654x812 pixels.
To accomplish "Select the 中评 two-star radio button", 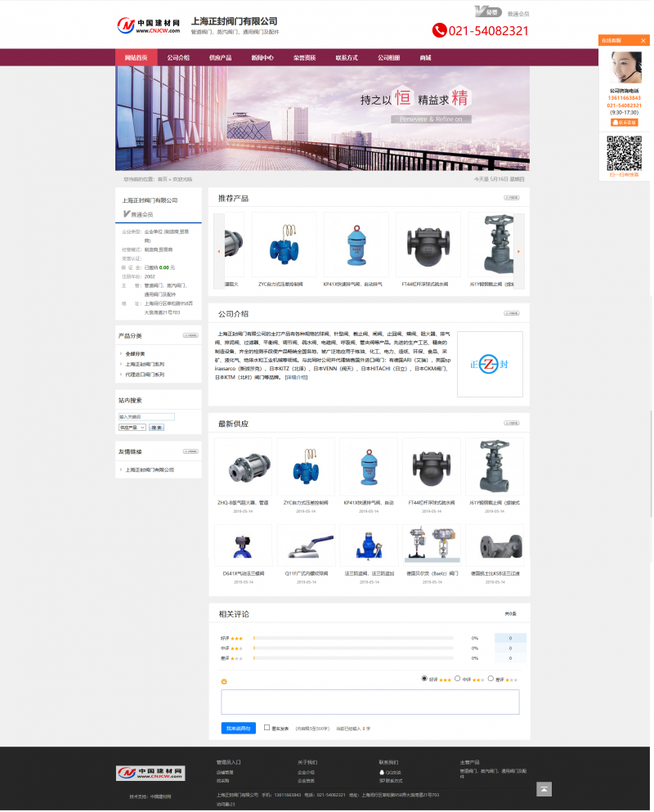I will 457,679.
